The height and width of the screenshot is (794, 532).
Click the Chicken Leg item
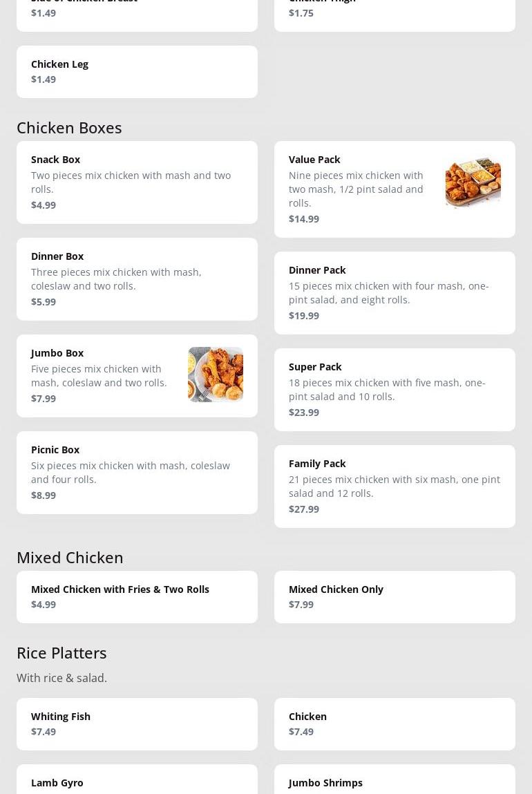137,72
